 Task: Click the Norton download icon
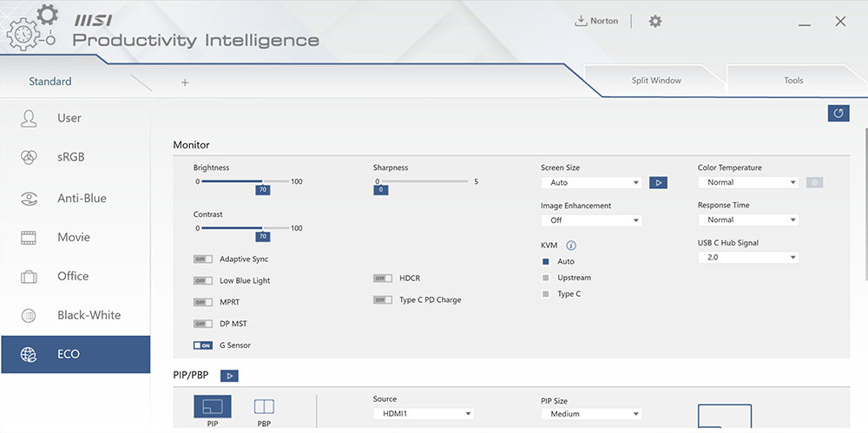click(581, 21)
